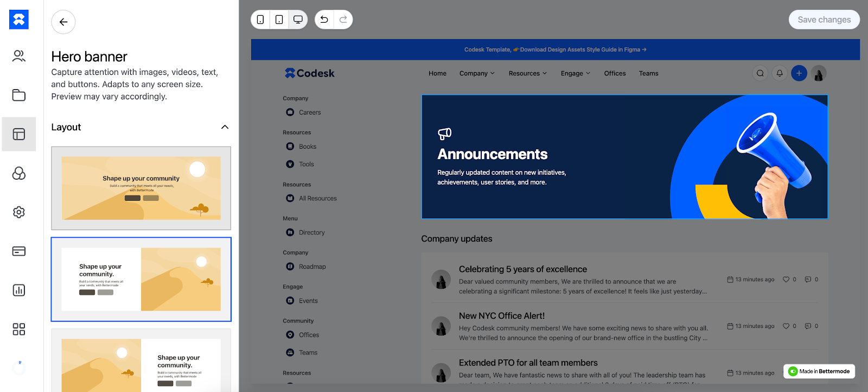Viewport: 868px width, 392px height.
Task: Open the New NYC Office Alert! post
Action: (x=502, y=316)
